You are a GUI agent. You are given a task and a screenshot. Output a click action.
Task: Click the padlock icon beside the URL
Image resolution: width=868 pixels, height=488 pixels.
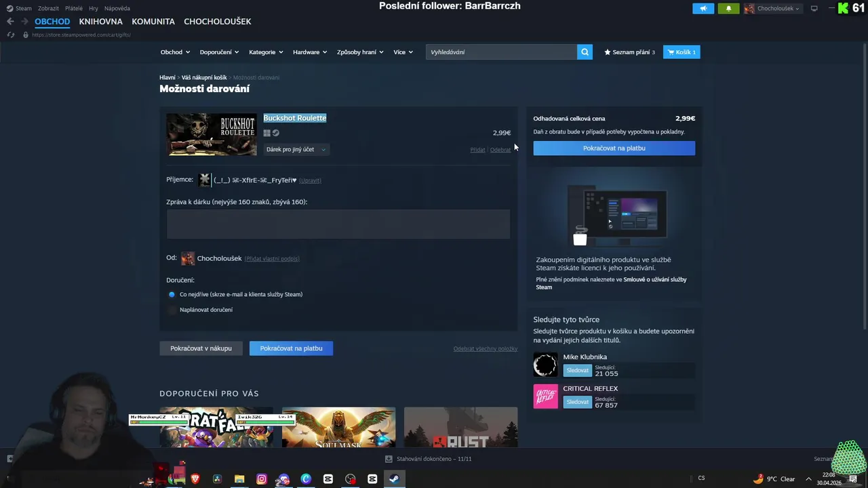26,35
